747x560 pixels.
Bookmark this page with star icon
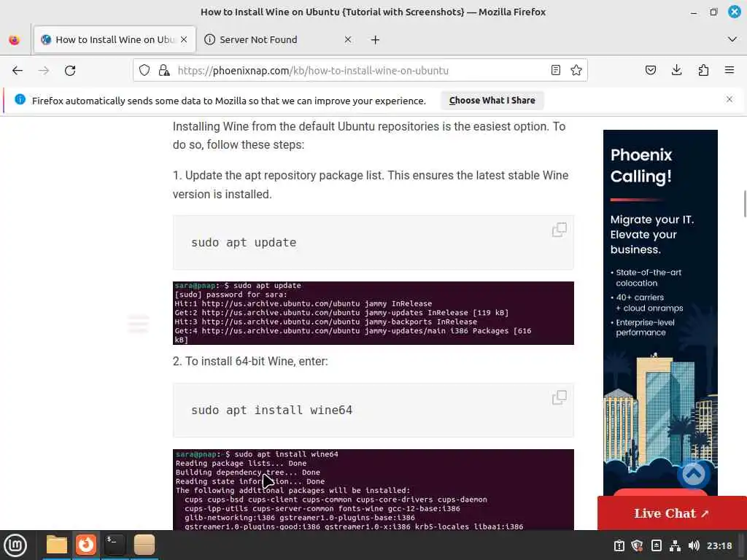[x=576, y=71]
